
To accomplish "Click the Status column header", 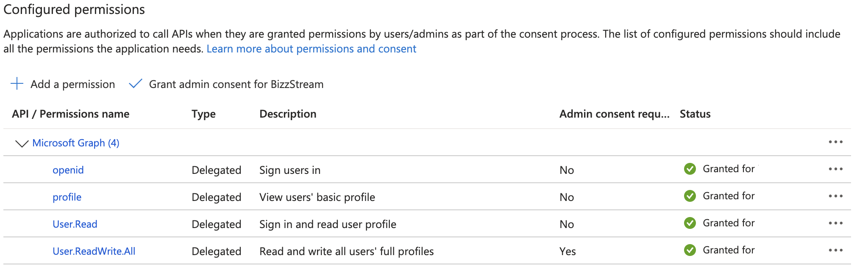I will tap(695, 114).
